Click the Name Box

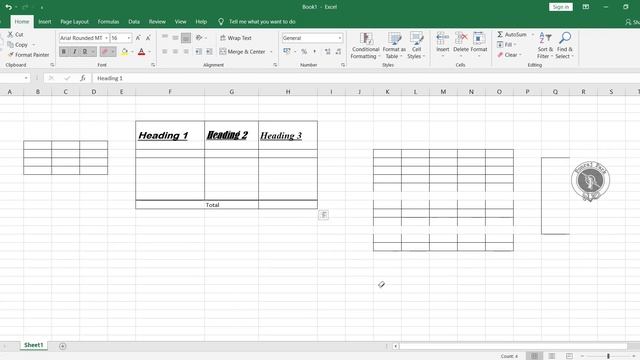(15, 78)
